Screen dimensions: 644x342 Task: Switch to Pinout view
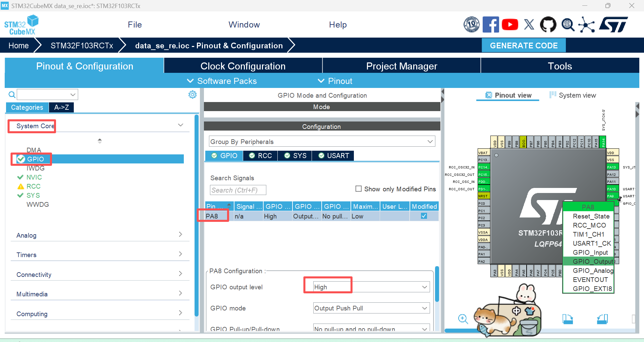(x=508, y=95)
